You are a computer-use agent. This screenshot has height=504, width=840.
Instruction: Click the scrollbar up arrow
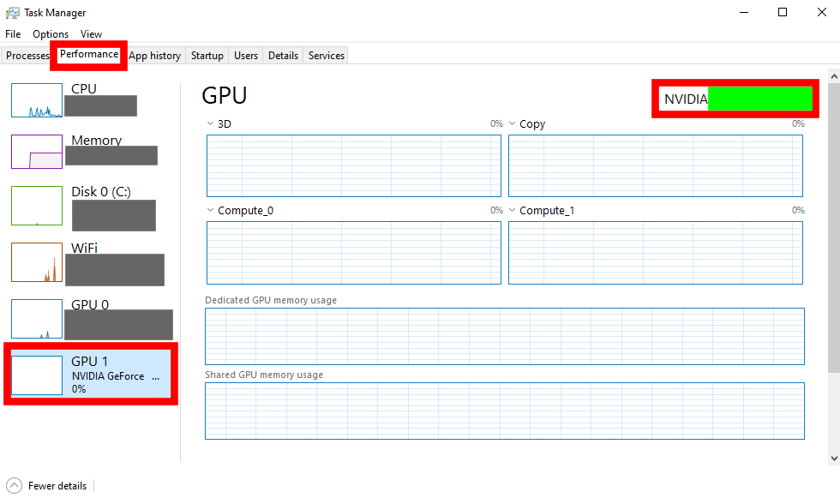833,76
